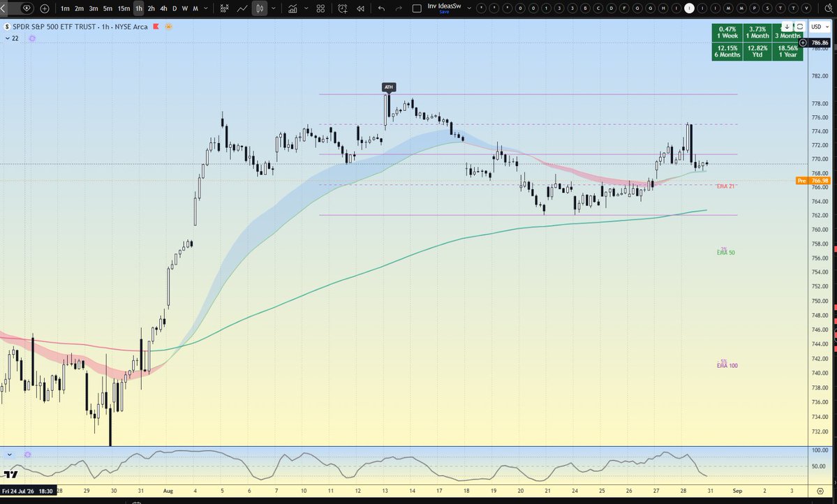
Task: Redo the chart action
Action: click(x=399, y=8)
